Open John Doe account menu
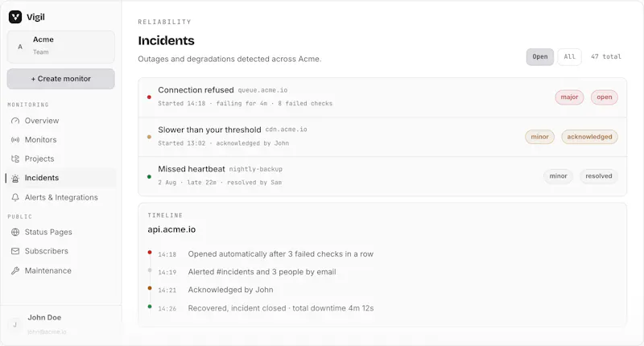The image size is (644, 346). 61,324
